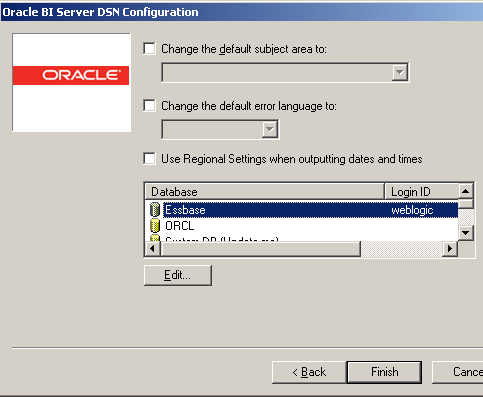Click the ORCL database cylinder icon
This screenshot has height=397, width=483.
(155, 226)
